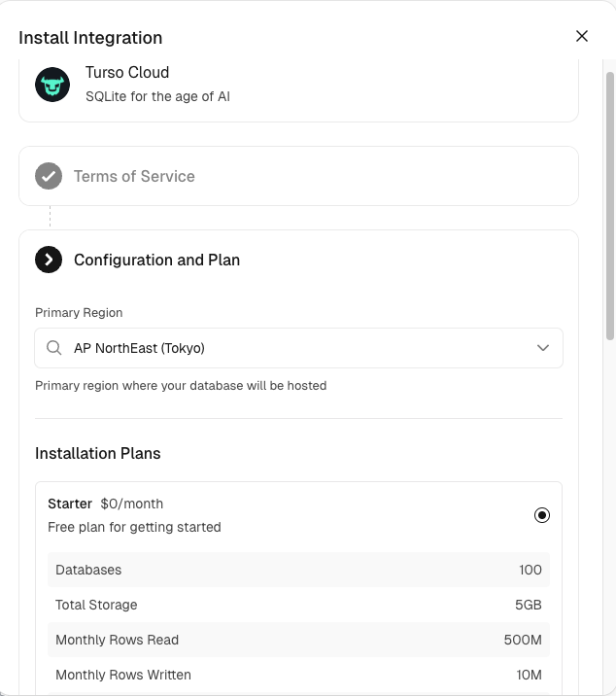Click the Installation Plans heading

[98, 453]
